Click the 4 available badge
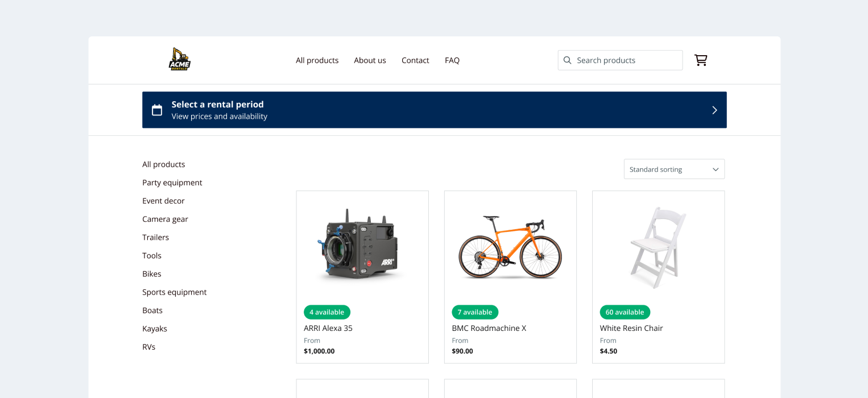This screenshot has width=868, height=398. (327, 312)
